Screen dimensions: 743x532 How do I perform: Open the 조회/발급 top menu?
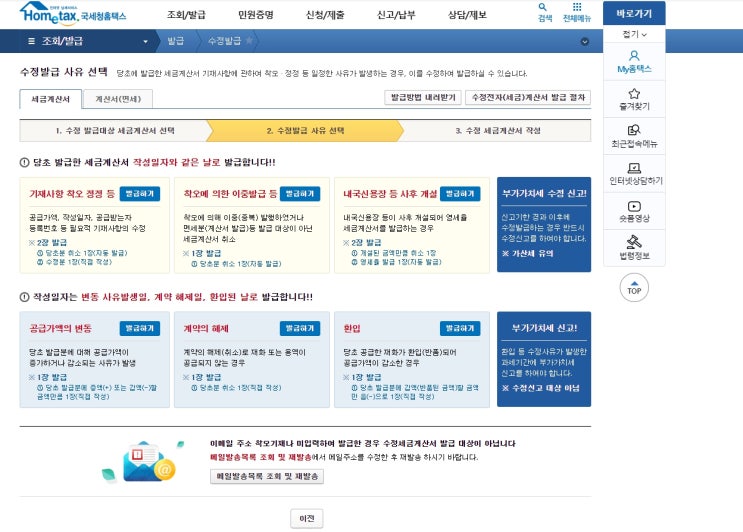tap(186, 15)
